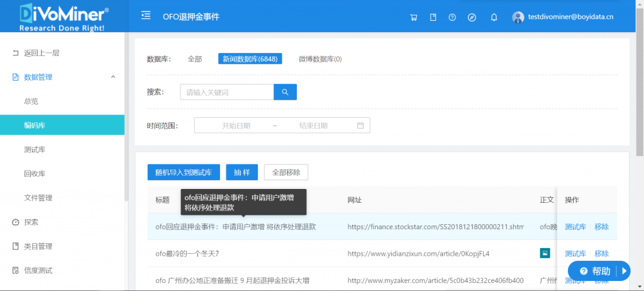The width and height of the screenshot is (644, 291).
Task: Open the 帮助 help button
Action: point(599,271)
